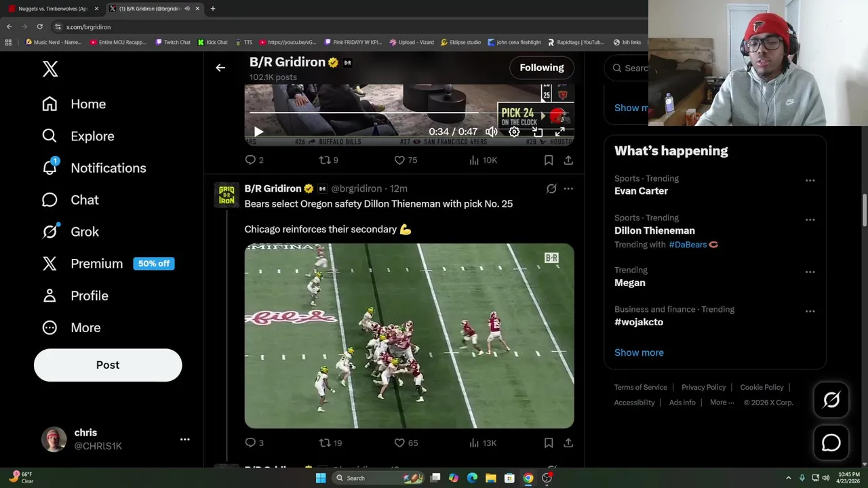868x488 pixels.
Task: Click Show more under What's happening
Action: click(x=639, y=352)
